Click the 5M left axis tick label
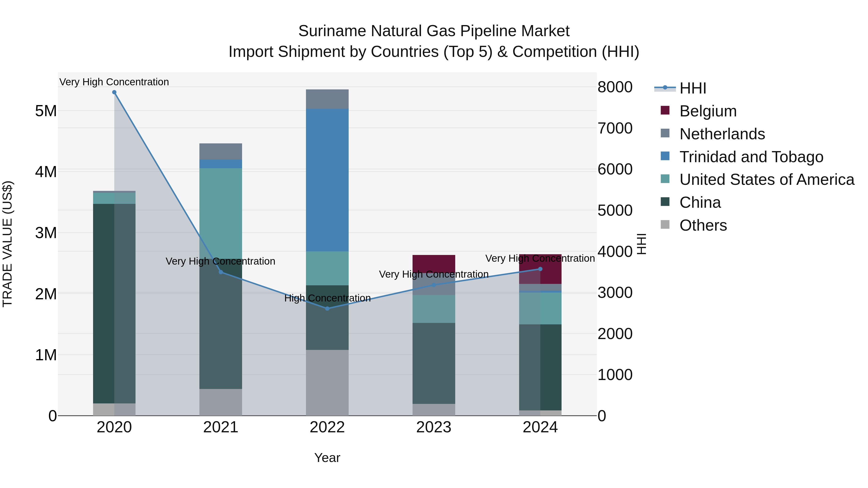Screen dimensions: 868x488 (46, 111)
